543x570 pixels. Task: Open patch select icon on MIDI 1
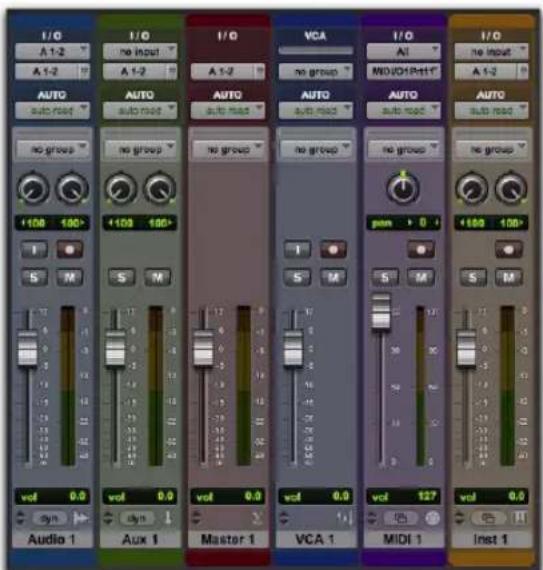pyautogui.click(x=401, y=518)
